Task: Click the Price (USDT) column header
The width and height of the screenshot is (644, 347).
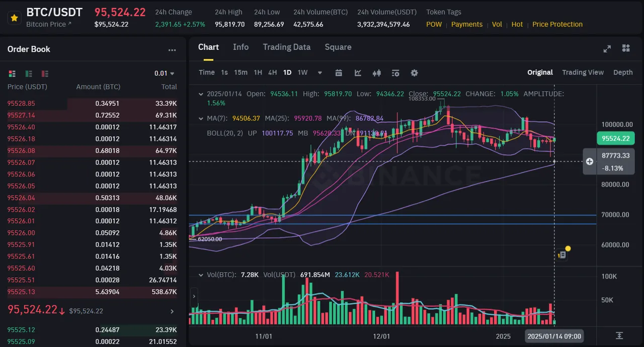Action: (27, 87)
